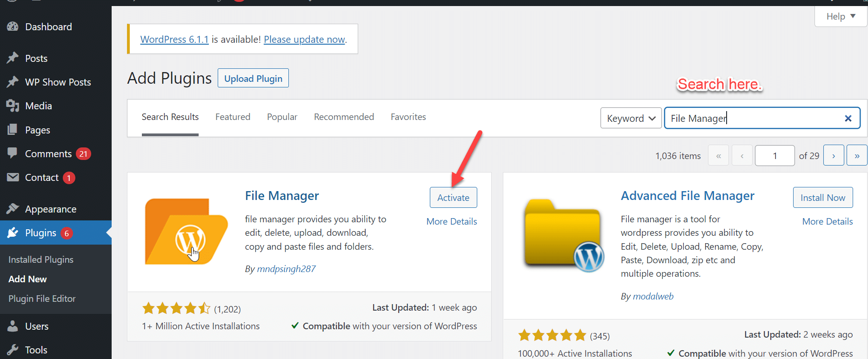
Task: Install Advanced File Manager now
Action: coord(822,198)
